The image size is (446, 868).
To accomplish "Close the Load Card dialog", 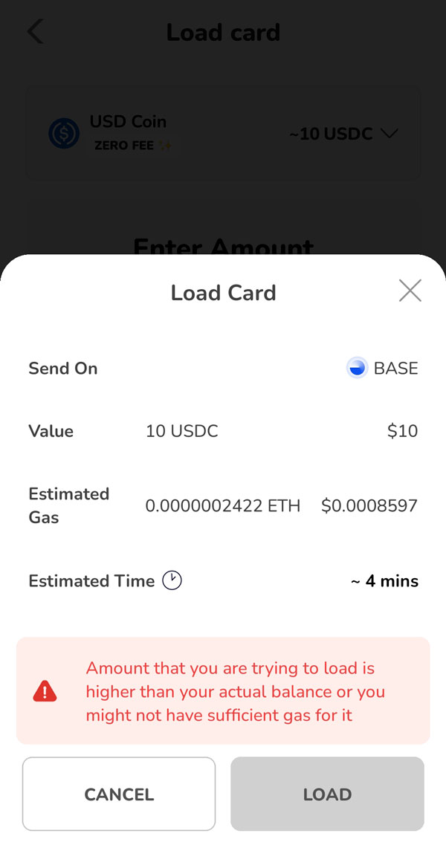I will [x=410, y=291].
